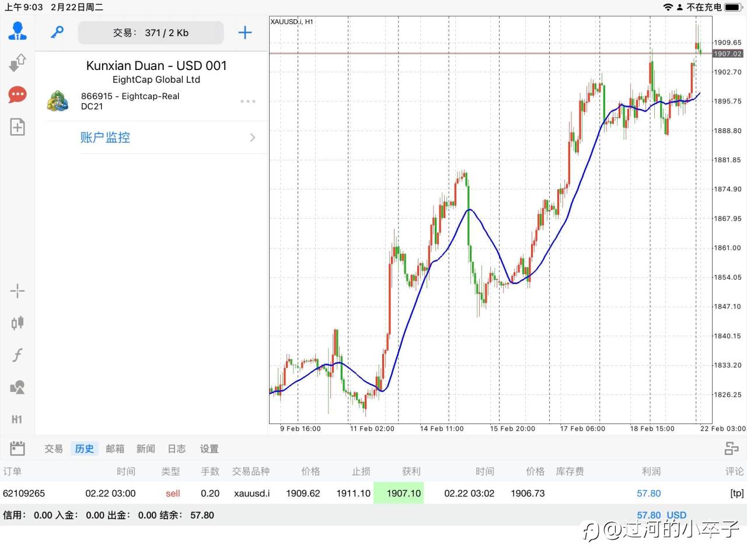
Task: Expand 账户监控 with the chevron arrow
Action: (252, 138)
